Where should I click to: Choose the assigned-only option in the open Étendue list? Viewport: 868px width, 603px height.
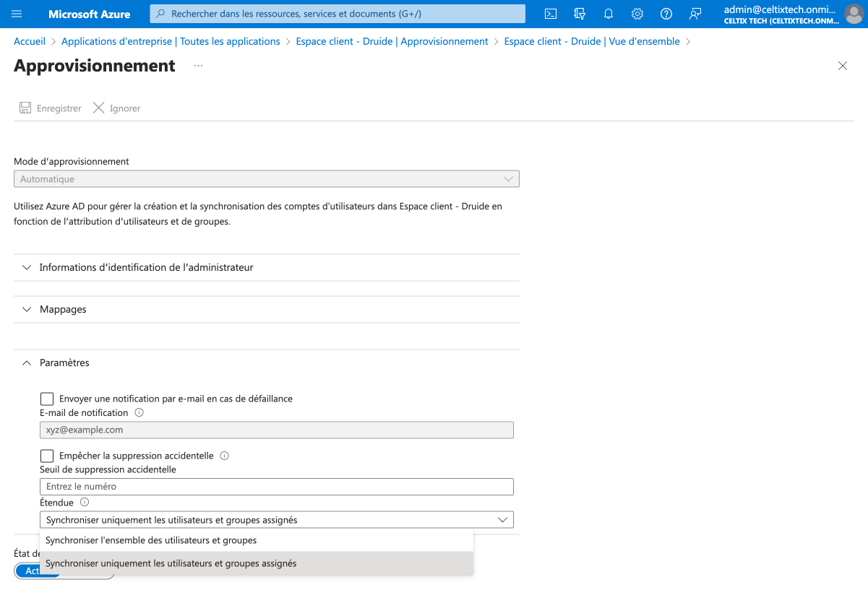coord(257,563)
